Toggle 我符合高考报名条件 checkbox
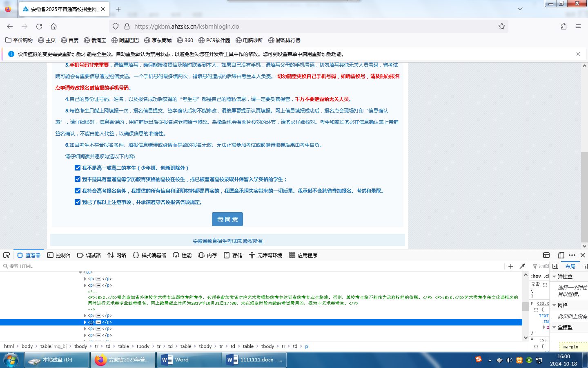This screenshot has width=588, height=368. (78, 191)
